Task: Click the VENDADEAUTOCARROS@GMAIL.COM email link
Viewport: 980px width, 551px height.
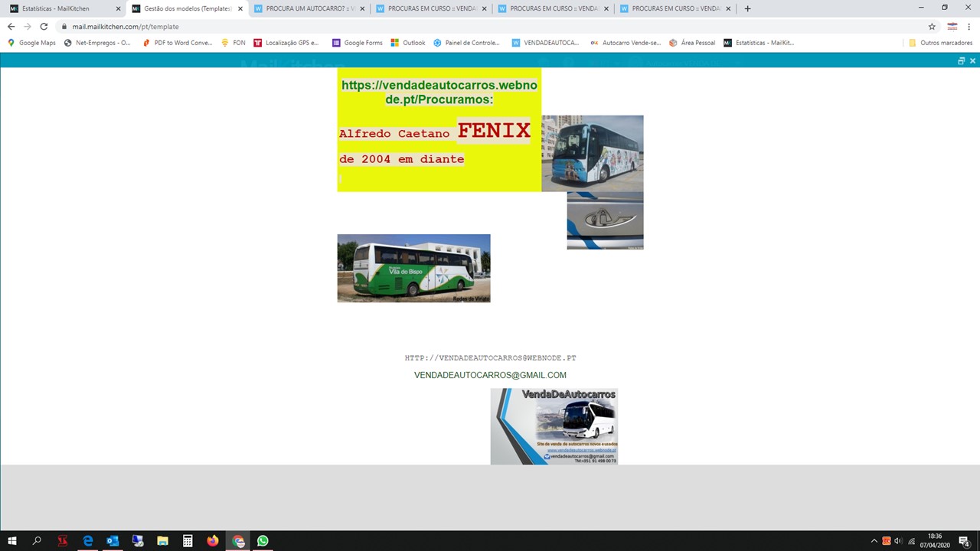Action: pyautogui.click(x=490, y=375)
